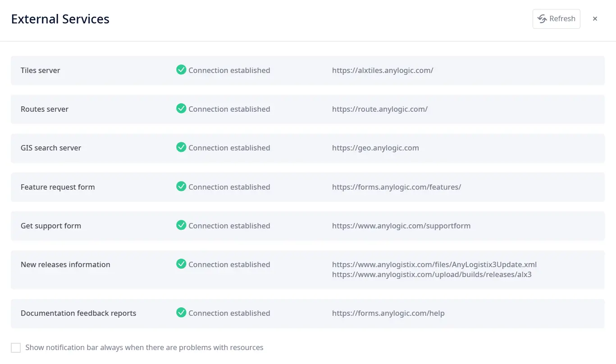Open the geo.anylogic.com URL
Viewport: 616px width, 364px height.
(x=375, y=148)
